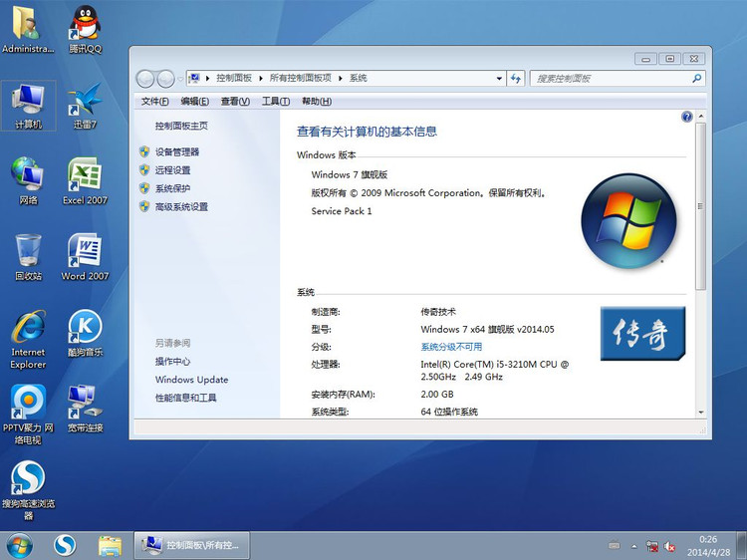Click the keyboard tray icon

615,546
